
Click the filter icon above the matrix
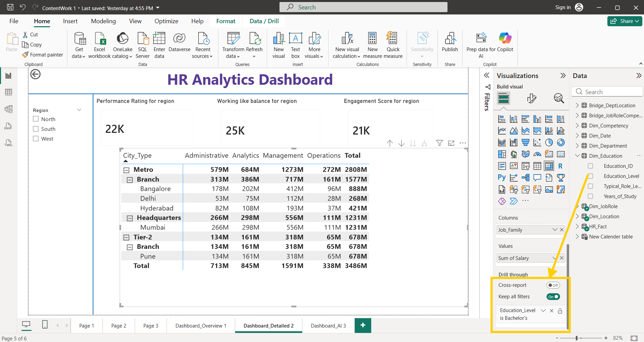[439, 143]
